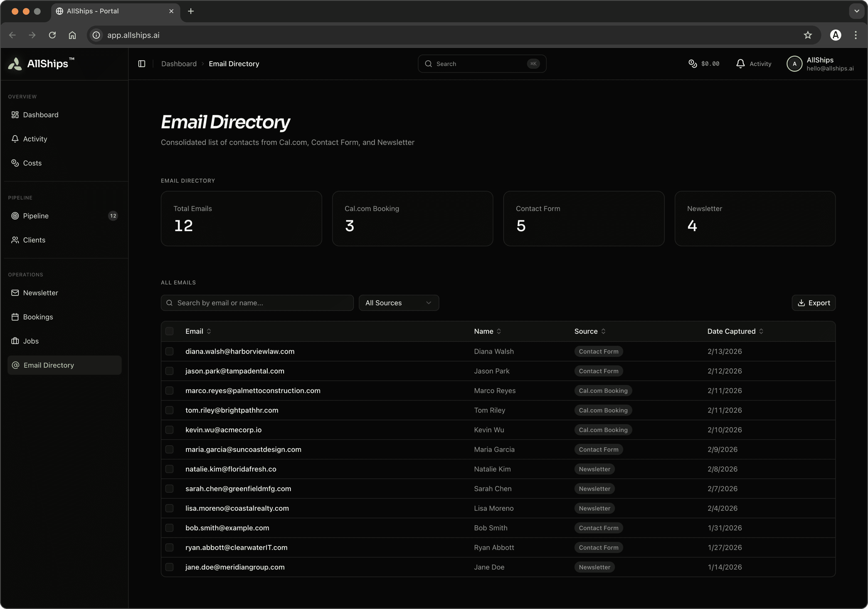Click the Dashboard breadcrumb link
The width and height of the screenshot is (868, 609).
tap(179, 63)
